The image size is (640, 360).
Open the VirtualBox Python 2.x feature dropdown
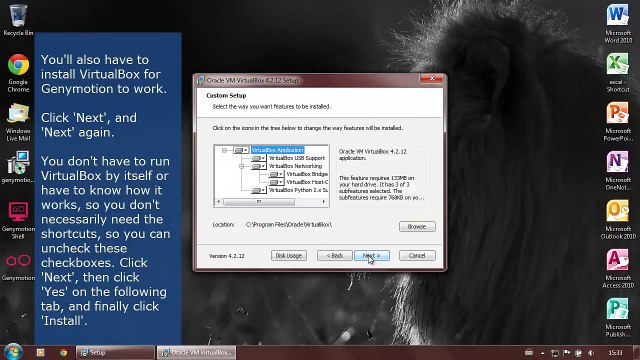pyautogui.click(x=259, y=190)
